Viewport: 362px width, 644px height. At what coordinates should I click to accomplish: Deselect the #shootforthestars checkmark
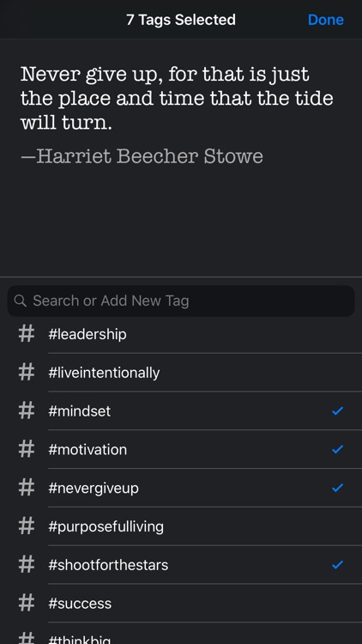pyautogui.click(x=337, y=565)
